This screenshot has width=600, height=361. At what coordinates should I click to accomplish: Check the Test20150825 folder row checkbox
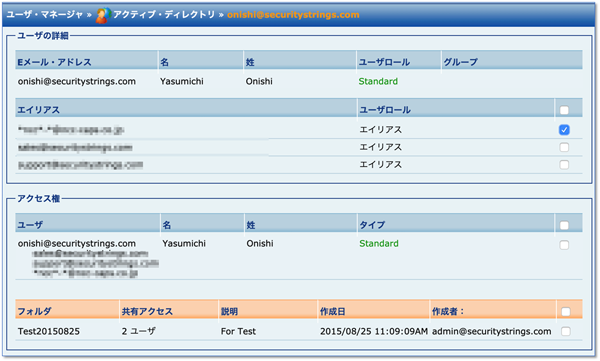(x=566, y=331)
